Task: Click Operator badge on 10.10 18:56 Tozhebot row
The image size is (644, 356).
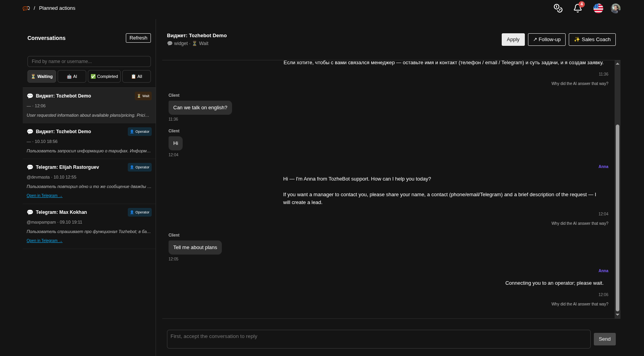Action: click(x=140, y=132)
